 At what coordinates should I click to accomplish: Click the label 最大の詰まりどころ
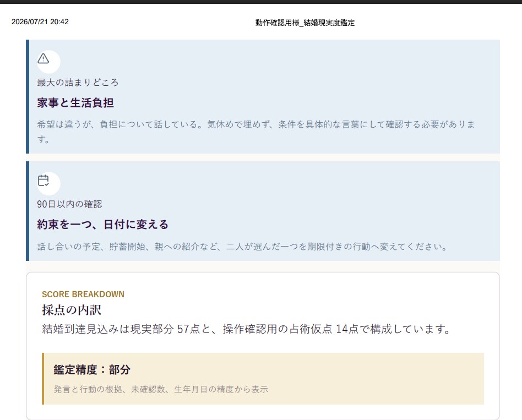point(78,82)
